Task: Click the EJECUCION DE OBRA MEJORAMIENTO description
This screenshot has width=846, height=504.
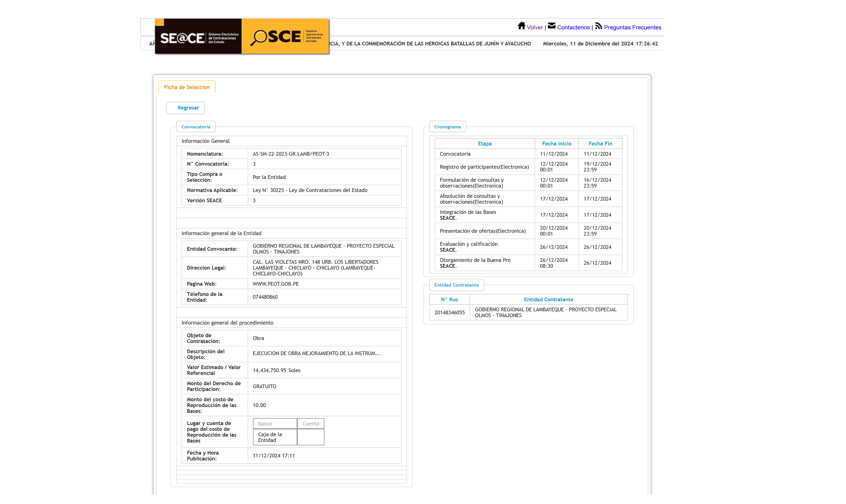Action: [316, 353]
